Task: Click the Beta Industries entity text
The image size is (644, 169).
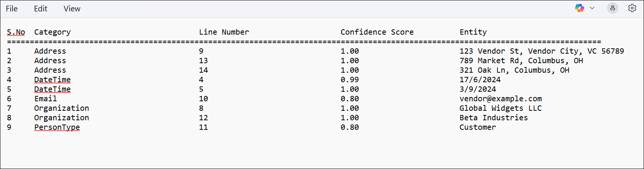Action: 493,118
